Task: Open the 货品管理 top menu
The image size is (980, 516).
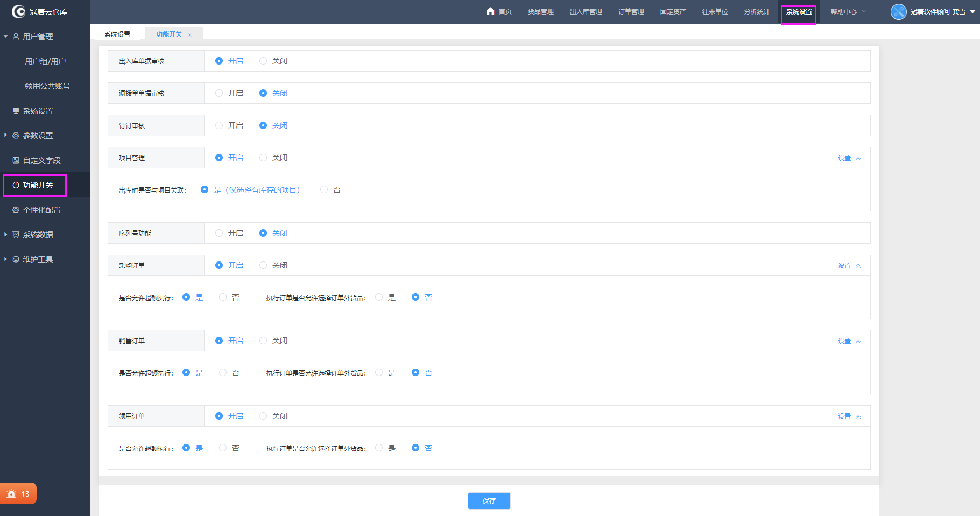Action: (540, 11)
